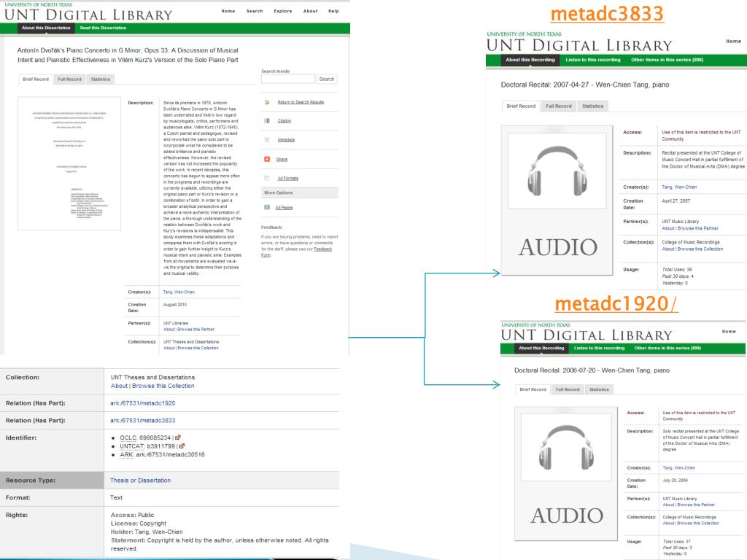Open Explore in the top navigation
This screenshot has width=747, height=560.
tap(283, 11)
